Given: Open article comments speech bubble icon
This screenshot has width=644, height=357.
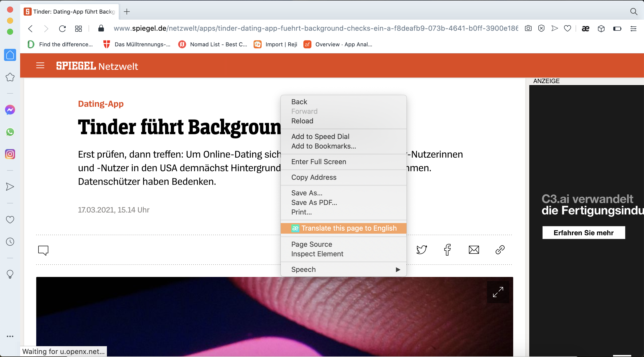Looking at the screenshot, I should [43, 250].
